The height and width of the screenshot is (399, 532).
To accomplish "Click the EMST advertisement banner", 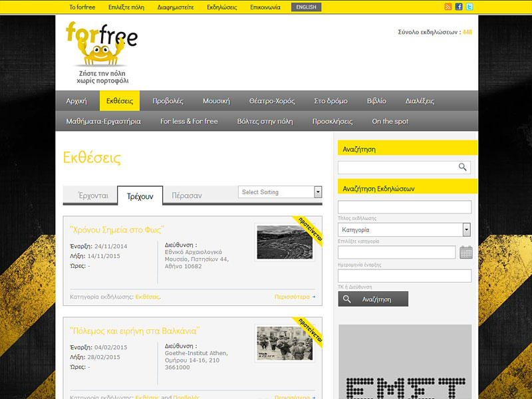I will pos(405,362).
